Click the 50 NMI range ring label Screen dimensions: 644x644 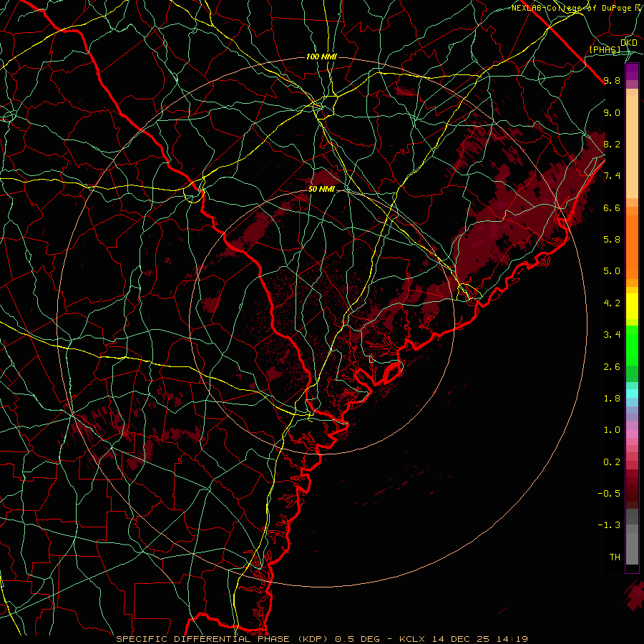321,189
